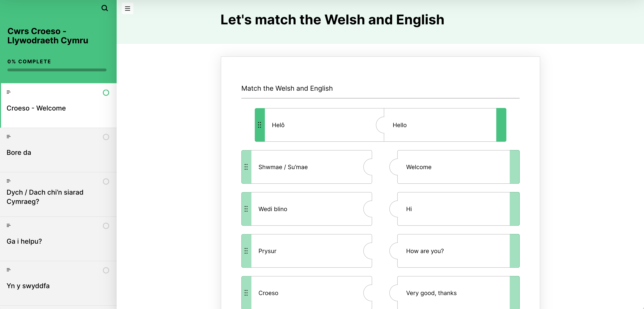Grab the Shwmae / Su'mae drag handle
644x309 pixels.
(x=246, y=167)
